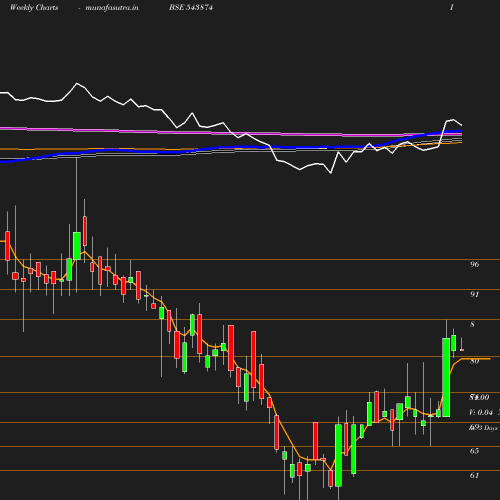Click the price axis label '65'
The height and width of the screenshot is (500, 500).
[474, 451]
